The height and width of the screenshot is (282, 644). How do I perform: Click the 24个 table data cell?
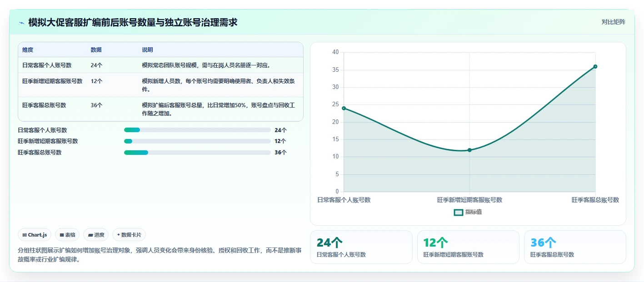[96, 65]
